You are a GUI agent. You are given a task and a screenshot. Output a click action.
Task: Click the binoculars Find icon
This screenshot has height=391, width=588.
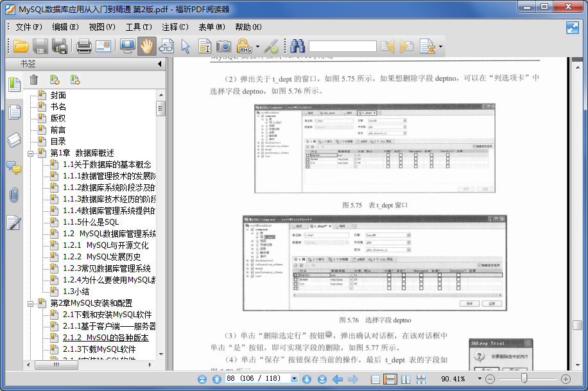click(297, 46)
